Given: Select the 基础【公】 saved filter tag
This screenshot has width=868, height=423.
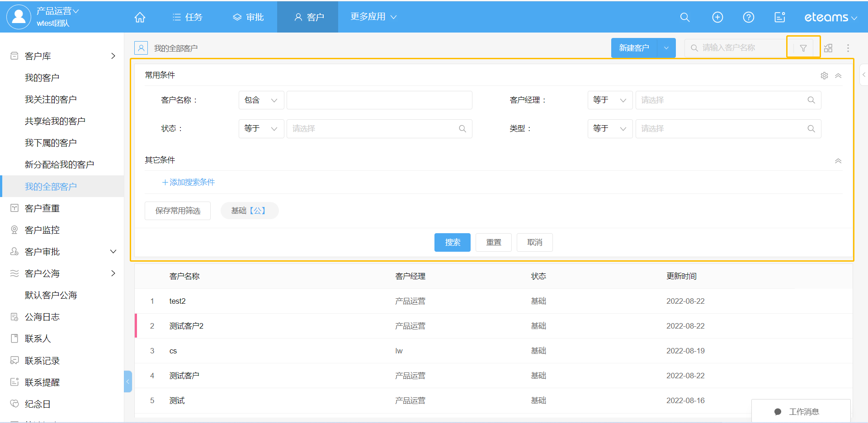Looking at the screenshot, I should coord(249,211).
